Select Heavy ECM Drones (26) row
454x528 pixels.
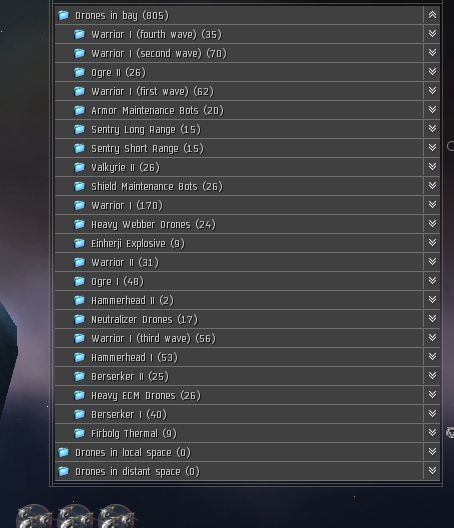coord(239,395)
